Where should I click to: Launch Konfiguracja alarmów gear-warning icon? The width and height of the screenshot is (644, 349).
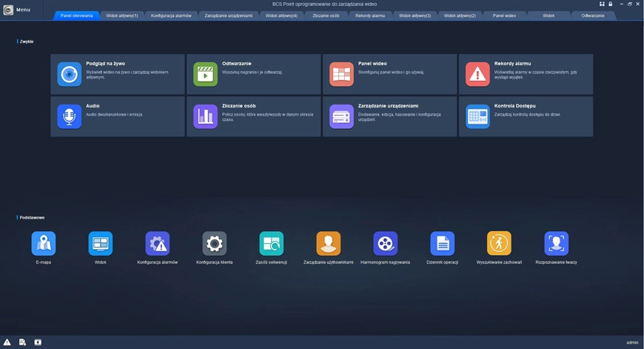[158, 243]
